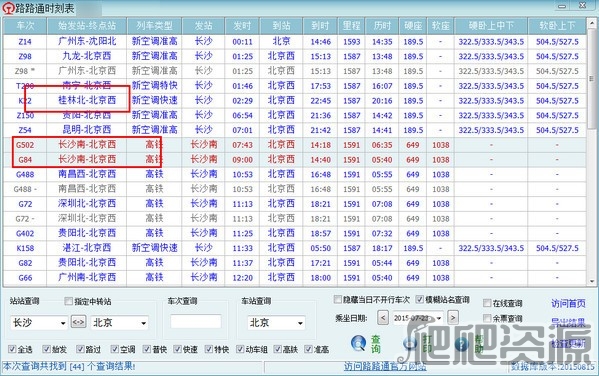
Task: Enable the 余票查询 checkbox
Action: [487, 318]
